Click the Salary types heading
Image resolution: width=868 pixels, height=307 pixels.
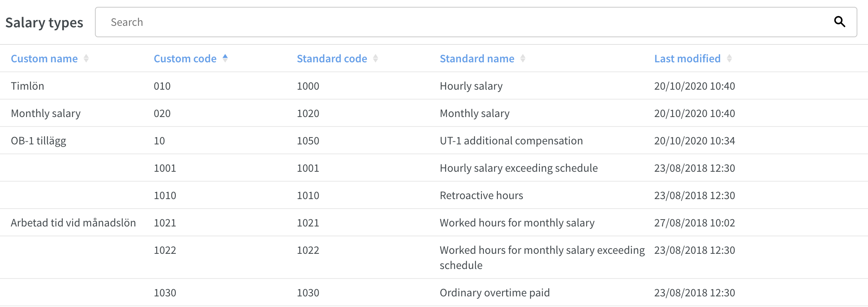(44, 22)
